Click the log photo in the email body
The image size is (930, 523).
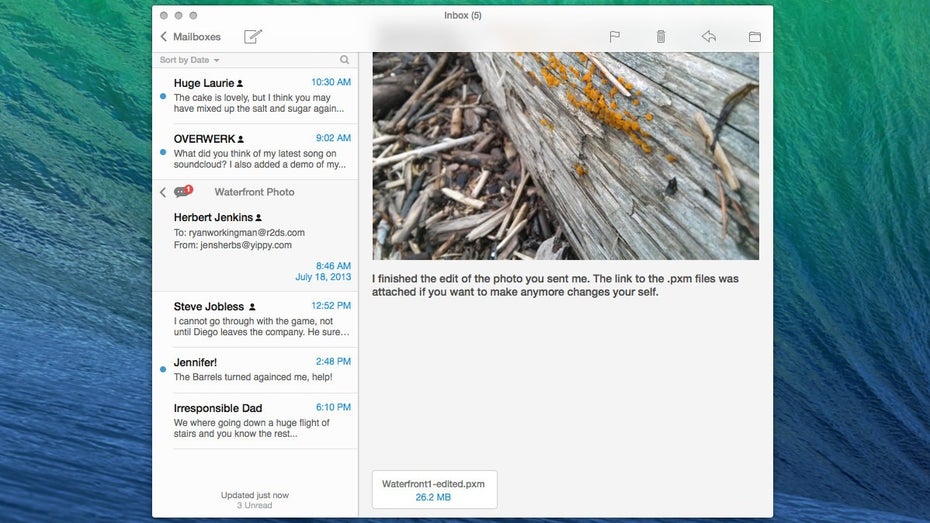pos(565,155)
